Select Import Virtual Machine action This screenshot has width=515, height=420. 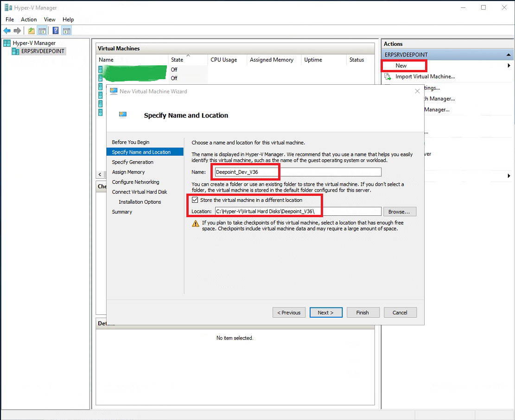click(x=425, y=76)
